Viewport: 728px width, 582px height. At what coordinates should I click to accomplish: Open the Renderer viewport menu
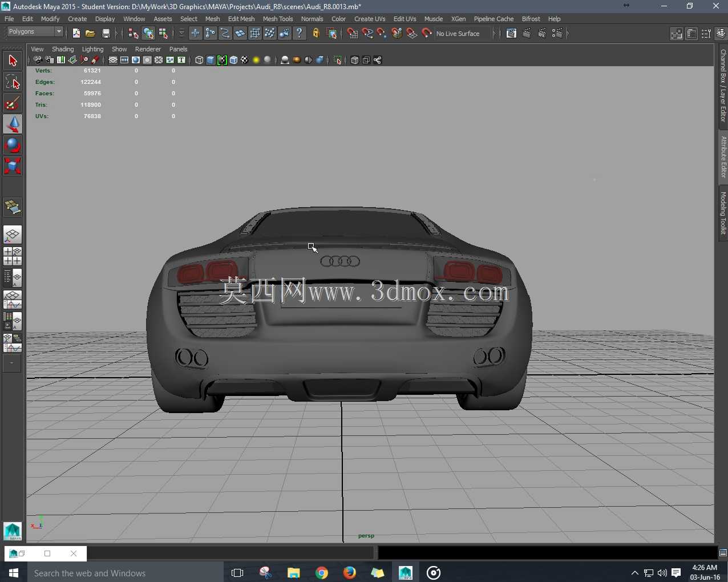pyautogui.click(x=148, y=49)
